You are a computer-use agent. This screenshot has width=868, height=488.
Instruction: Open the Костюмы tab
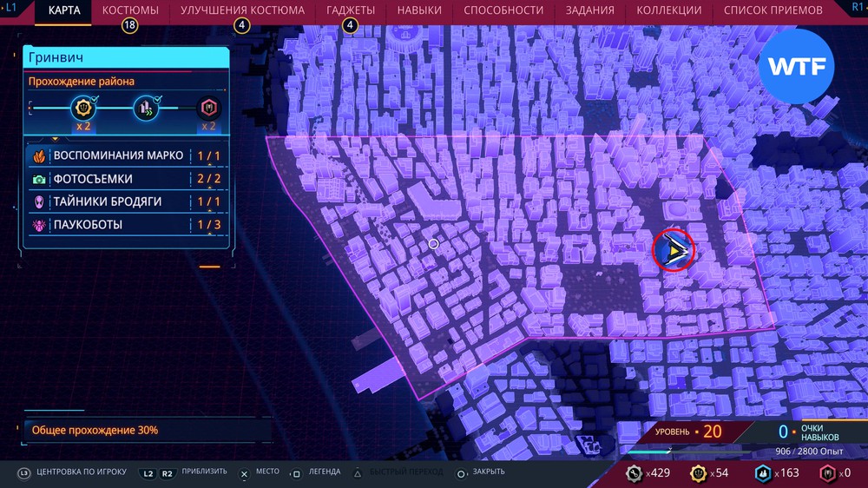tap(130, 10)
